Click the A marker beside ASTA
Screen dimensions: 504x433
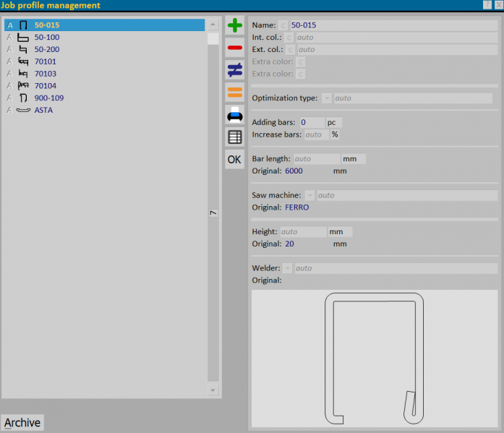9,110
